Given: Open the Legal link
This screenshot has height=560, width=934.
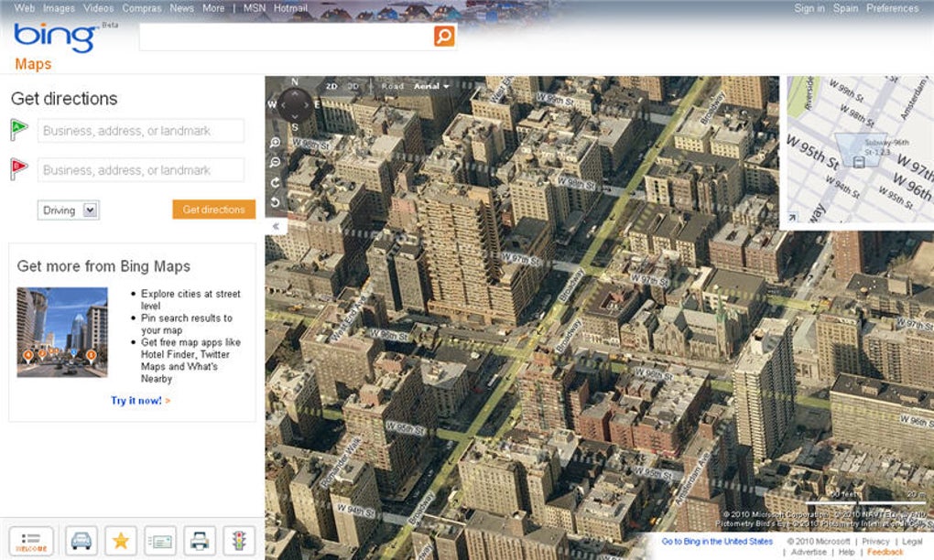Looking at the screenshot, I should click(x=913, y=542).
